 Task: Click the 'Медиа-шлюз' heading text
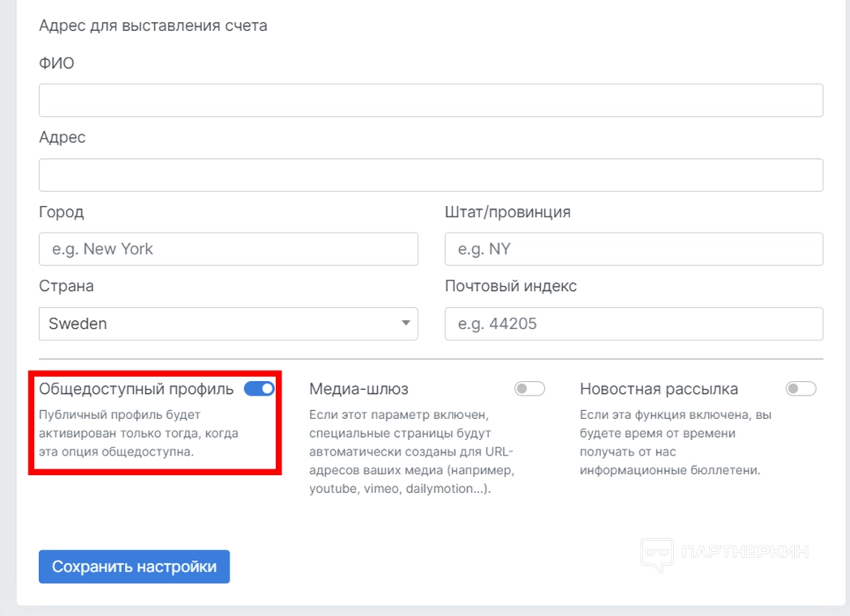pyautogui.click(x=358, y=389)
